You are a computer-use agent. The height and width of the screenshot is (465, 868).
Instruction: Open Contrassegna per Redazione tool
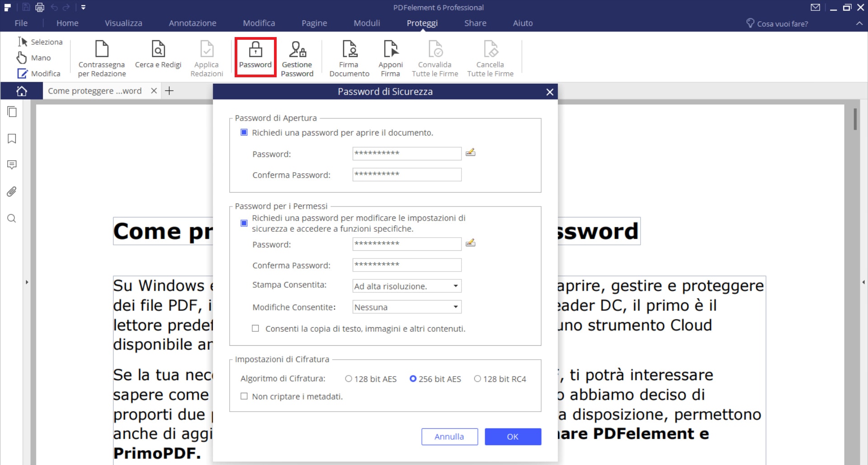tap(101, 56)
